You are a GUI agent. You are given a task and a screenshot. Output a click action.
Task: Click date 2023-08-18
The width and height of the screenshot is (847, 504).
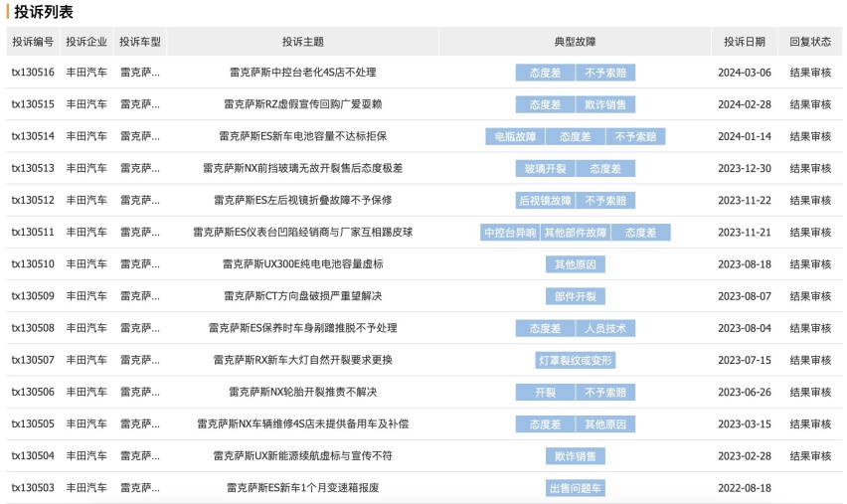click(745, 264)
